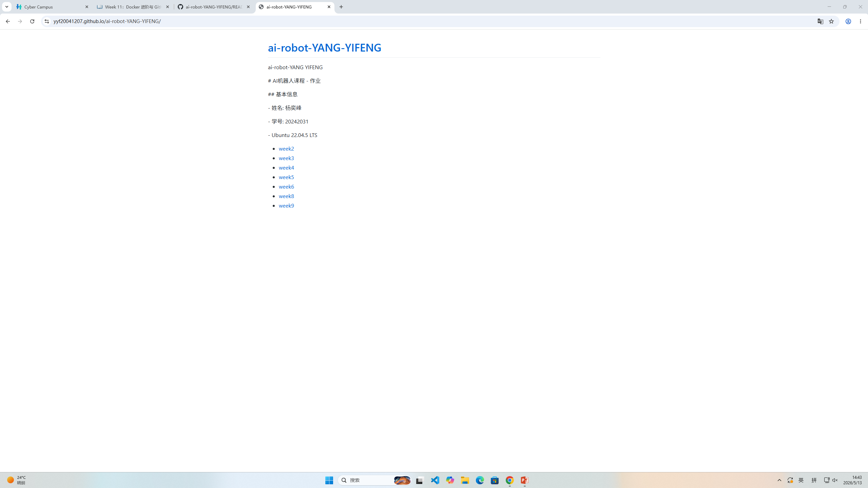Open the week5 link

(286, 177)
